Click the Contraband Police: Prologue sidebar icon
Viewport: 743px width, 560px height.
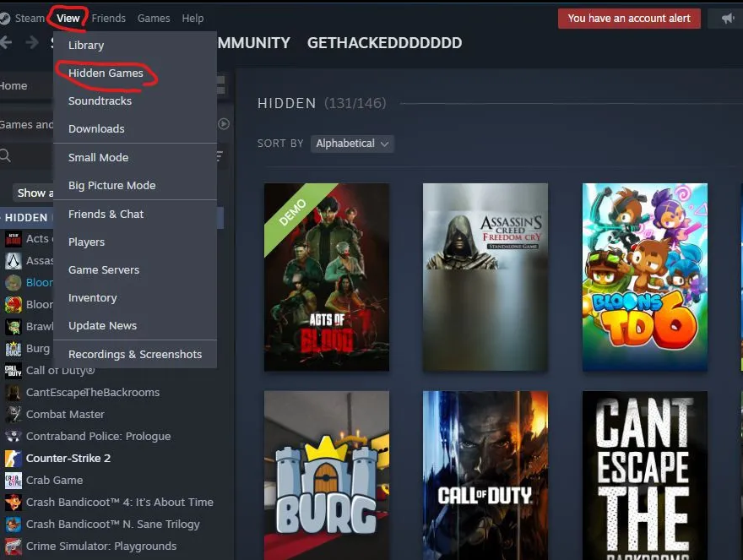click(13, 437)
